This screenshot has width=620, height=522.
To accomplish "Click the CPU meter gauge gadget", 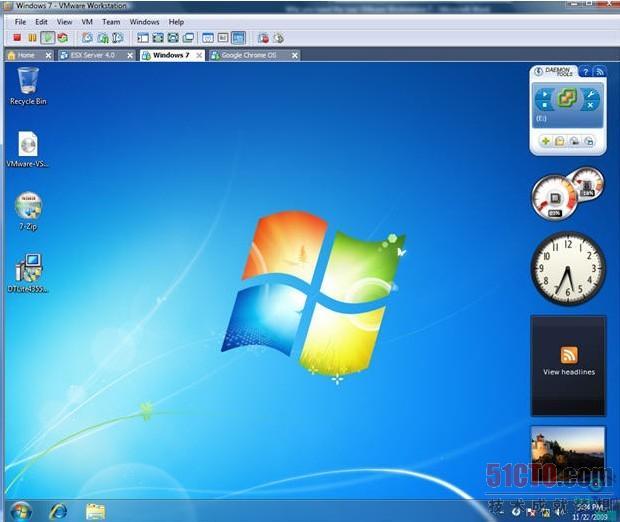I will click(x=554, y=197).
